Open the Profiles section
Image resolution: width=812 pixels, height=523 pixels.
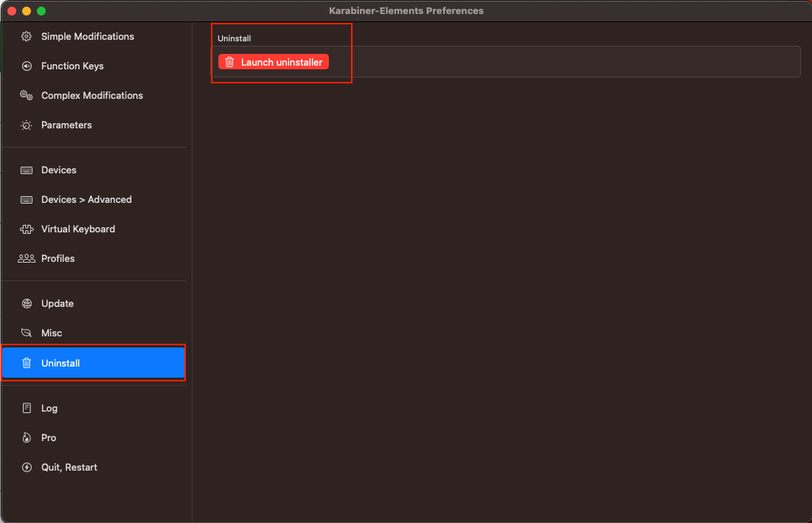58,258
